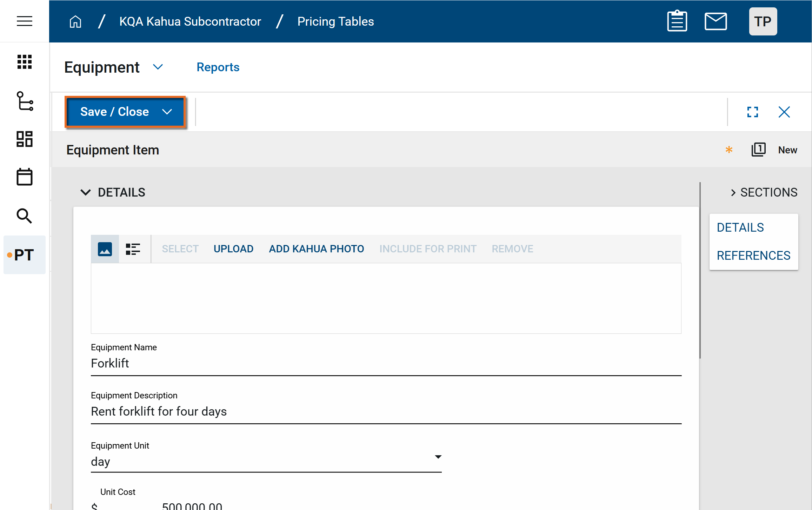812x510 pixels.
Task: Open the dashboard widgets icon
Action: coord(24,139)
